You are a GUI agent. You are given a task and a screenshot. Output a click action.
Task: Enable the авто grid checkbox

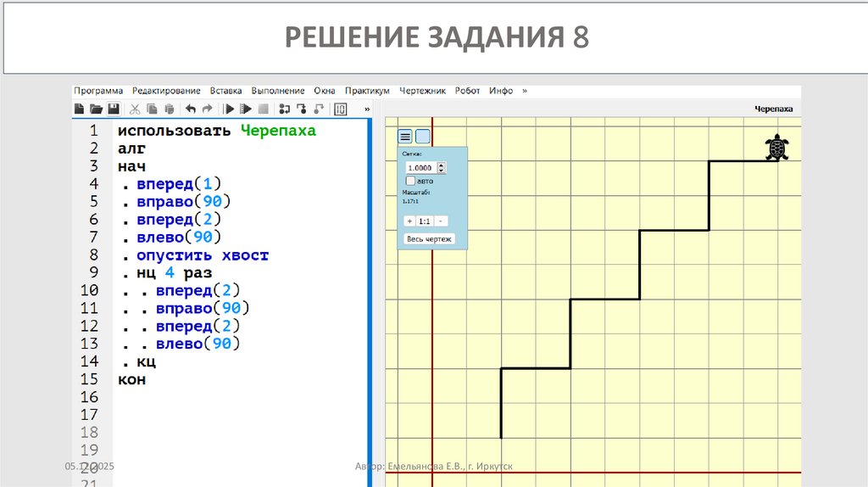point(411,181)
